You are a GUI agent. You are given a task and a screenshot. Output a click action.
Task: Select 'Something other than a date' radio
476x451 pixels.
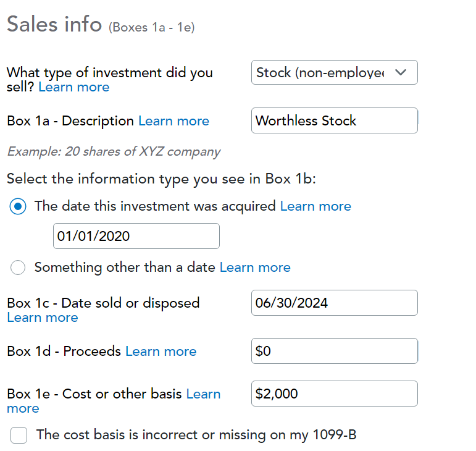pyautogui.click(x=18, y=268)
